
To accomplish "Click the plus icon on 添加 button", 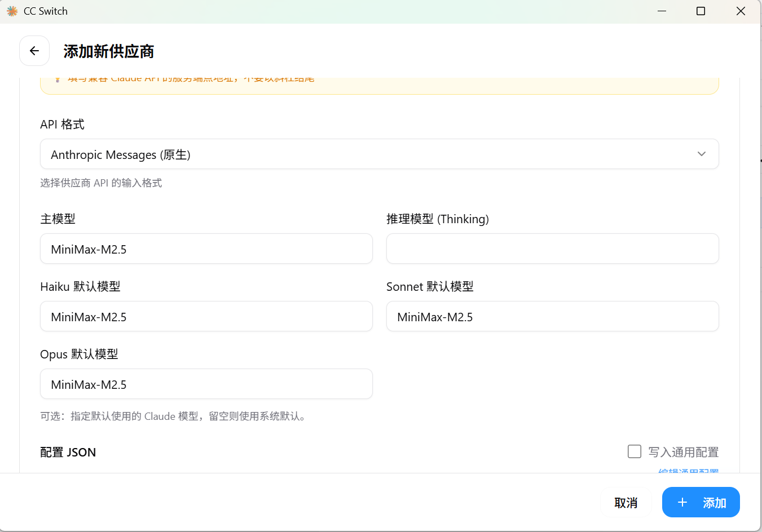I will click(x=682, y=502).
